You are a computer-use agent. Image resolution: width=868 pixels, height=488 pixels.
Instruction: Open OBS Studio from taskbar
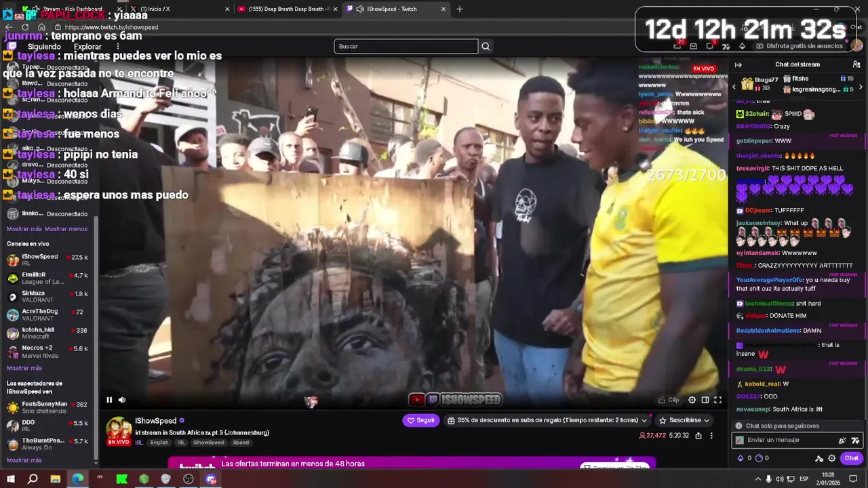(x=189, y=479)
